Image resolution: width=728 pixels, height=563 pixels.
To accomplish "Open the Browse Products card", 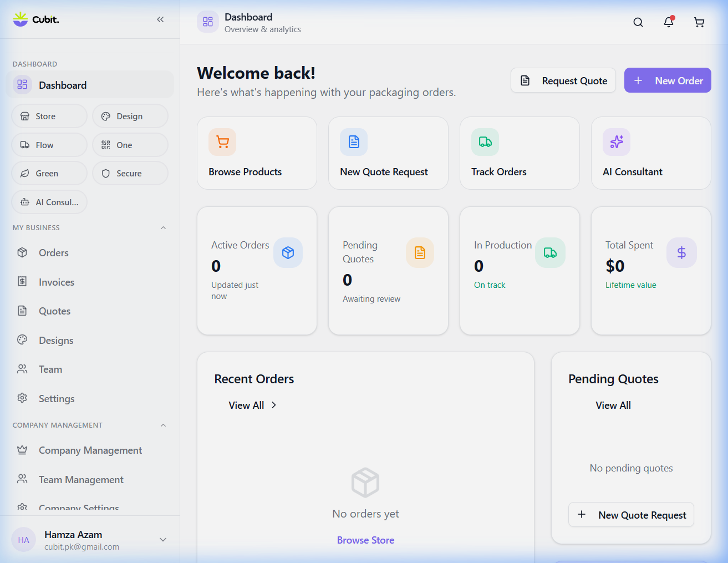I will tap(257, 153).
